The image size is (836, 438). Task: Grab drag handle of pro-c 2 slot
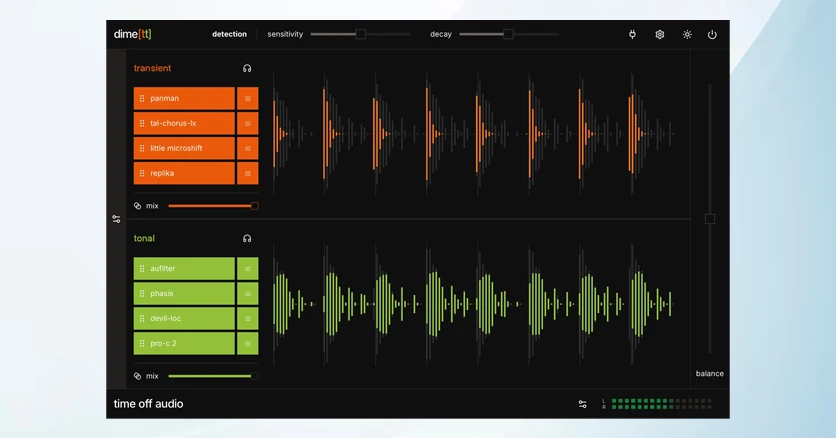click(142, 344)
